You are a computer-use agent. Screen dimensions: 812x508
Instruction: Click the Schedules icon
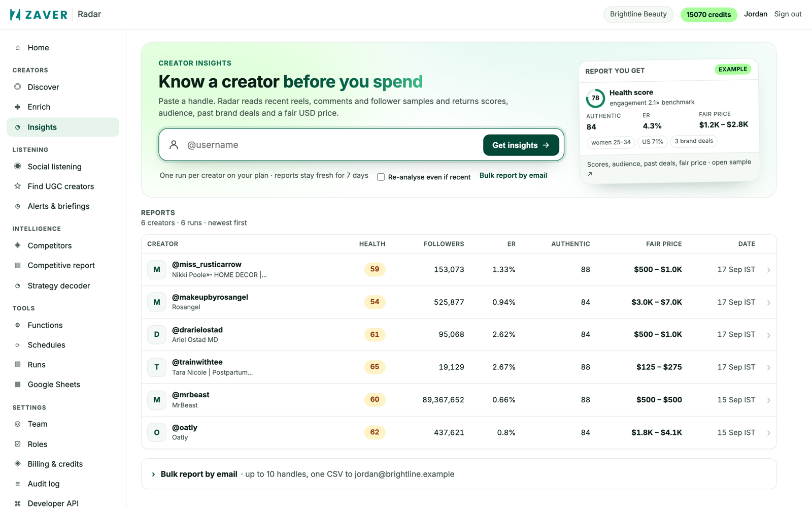pyautogui.click(x=18, y=345)
